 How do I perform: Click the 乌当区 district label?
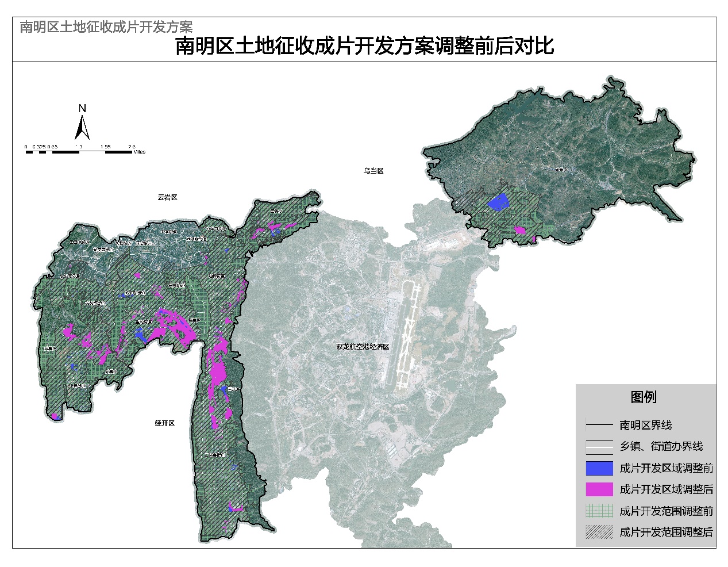pos(373,171)
